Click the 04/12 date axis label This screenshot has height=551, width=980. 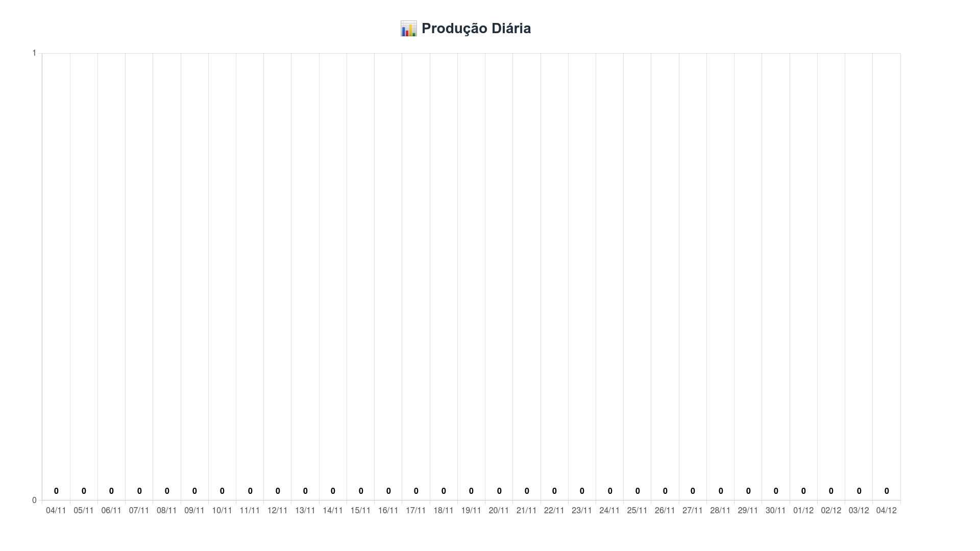pos(886,510)
